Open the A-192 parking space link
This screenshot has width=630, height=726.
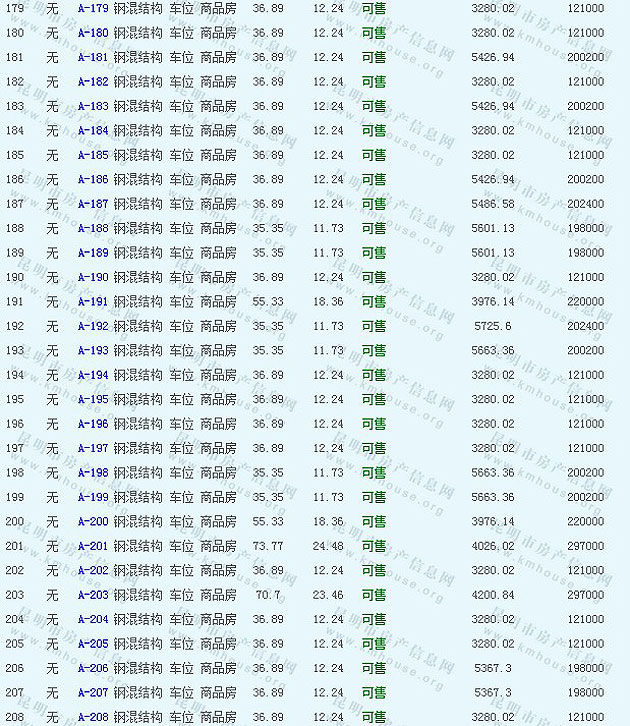coord(93,326)
